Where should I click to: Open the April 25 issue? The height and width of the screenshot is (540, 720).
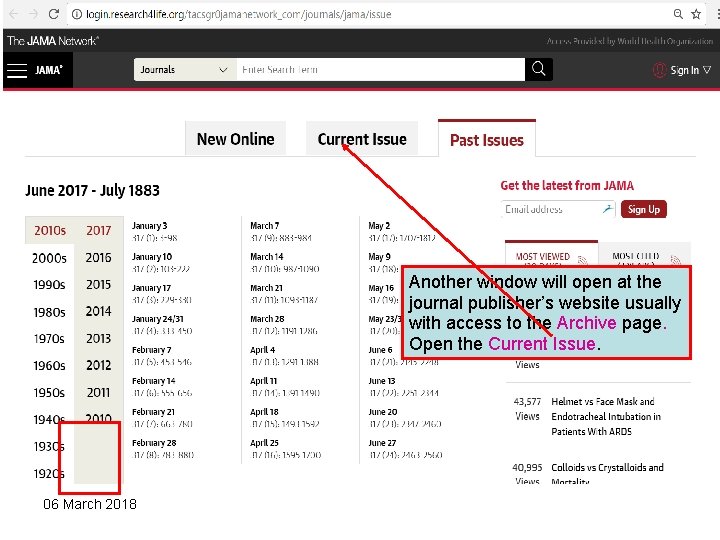tap(264, 443)
